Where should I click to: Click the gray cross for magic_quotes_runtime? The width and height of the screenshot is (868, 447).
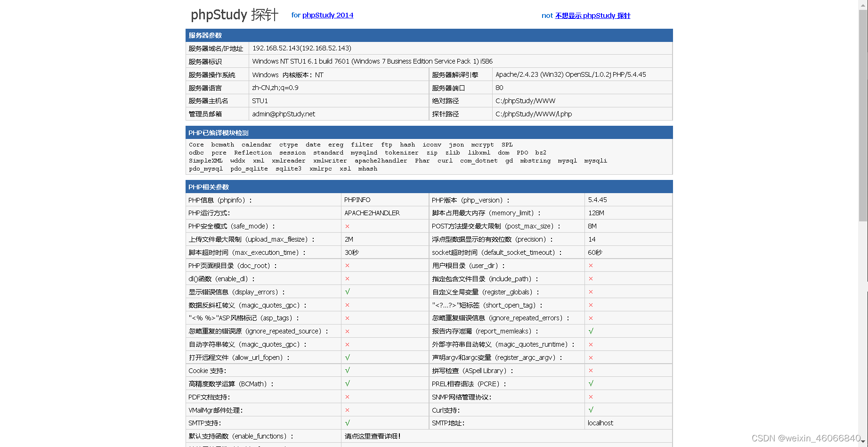(591, 344)
